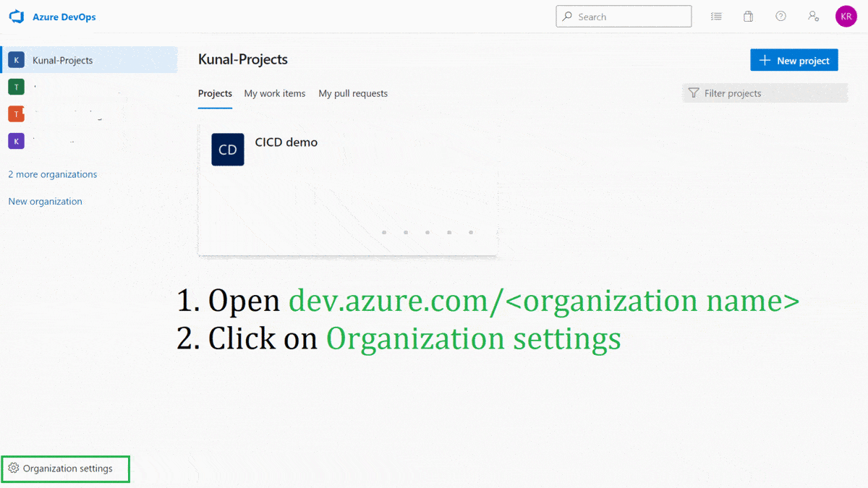The height and width of the screenshot is (488, 868).
Task: Switch to My work items tab
Action: click(x=275, y=94)
